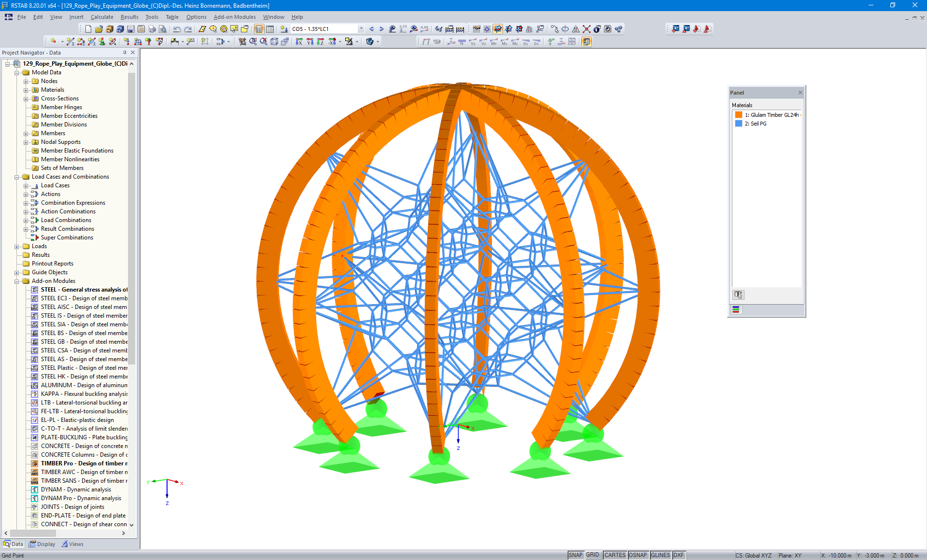The height and width of the screenshot is (560, 927).
Task: Click the navigator horizontal scrollbar
Action: pos(33,533)
